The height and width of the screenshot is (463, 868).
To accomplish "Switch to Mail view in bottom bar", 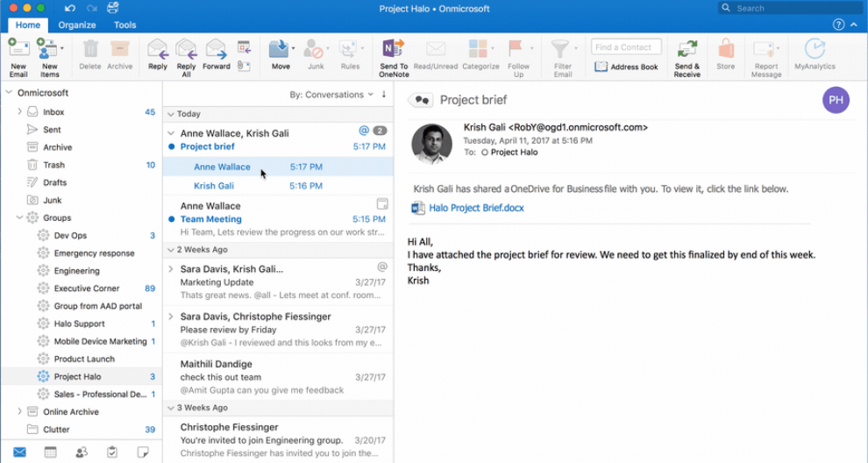I will (x=19, y=452).
